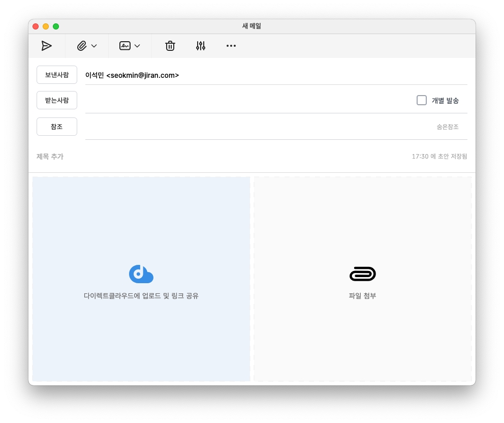Open the signature dropdown chevron
The image size is (504, 423).
[137, 46]
